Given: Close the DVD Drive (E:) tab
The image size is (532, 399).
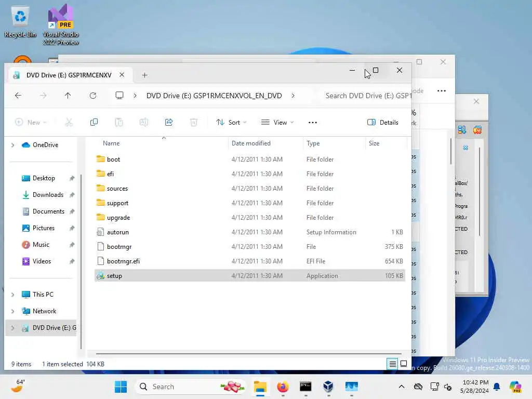Looking at the screenshot, I should click(x=122, y=75).
